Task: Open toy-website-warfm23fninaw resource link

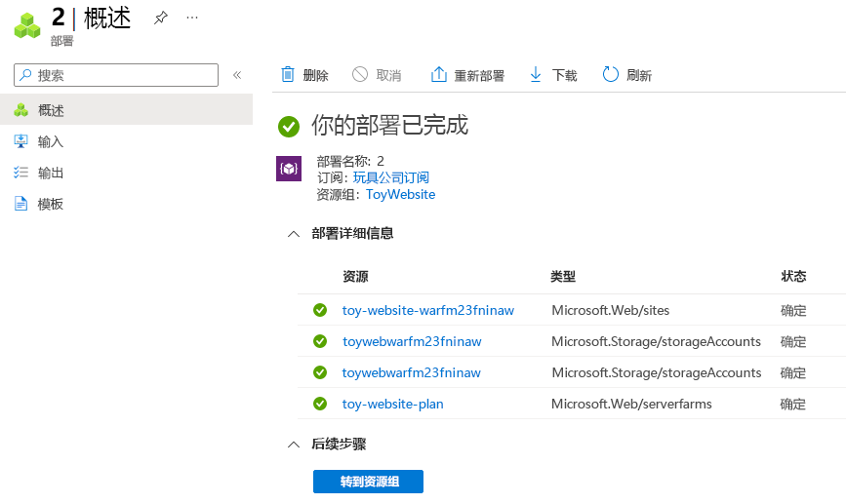Action: [x=427, y=310]
